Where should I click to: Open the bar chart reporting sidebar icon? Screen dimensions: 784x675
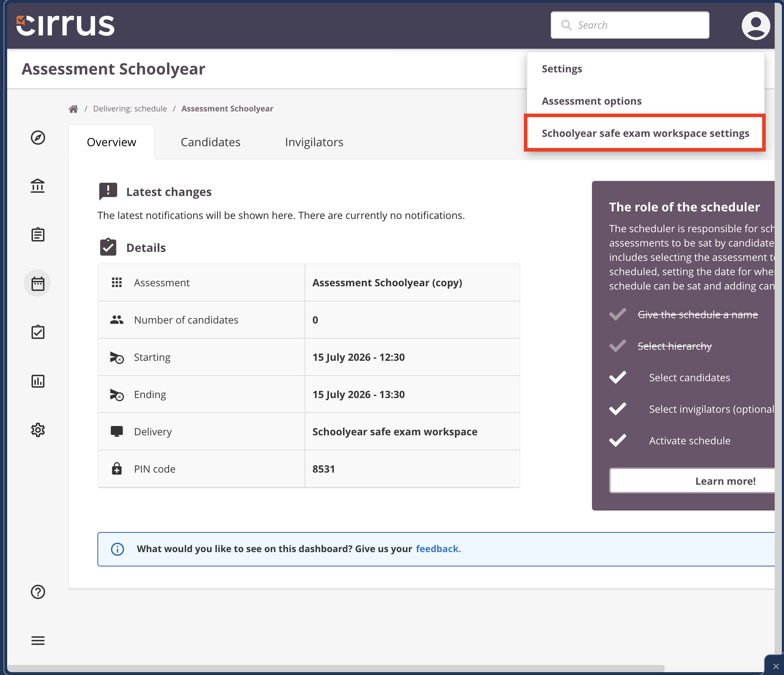tap(38, 381)
